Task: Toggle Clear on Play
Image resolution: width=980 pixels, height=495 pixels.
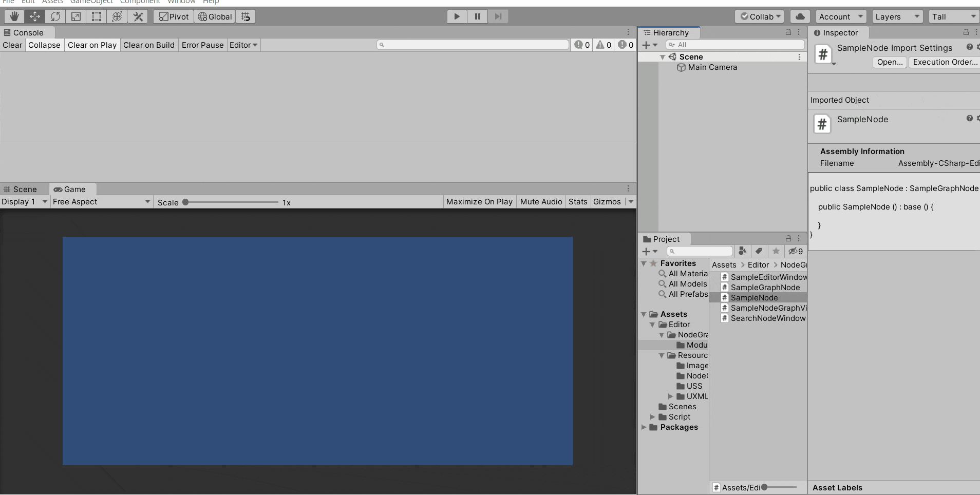Action: (x=92, y=45)
